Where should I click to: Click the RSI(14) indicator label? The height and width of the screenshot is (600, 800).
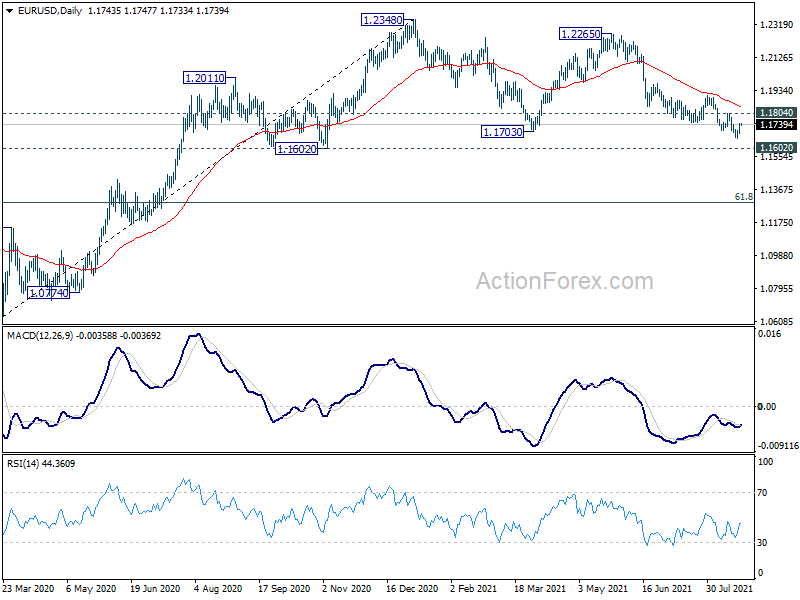pos(23,464)
